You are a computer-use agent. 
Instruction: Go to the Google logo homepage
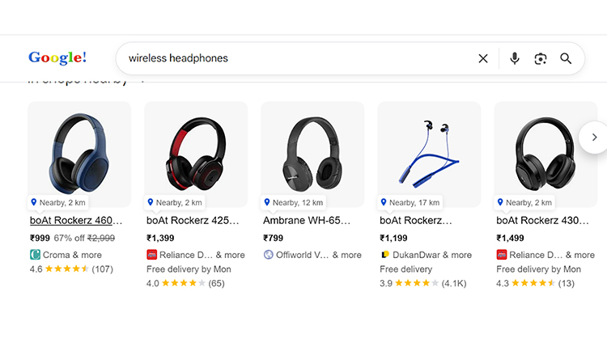point(57,58)
